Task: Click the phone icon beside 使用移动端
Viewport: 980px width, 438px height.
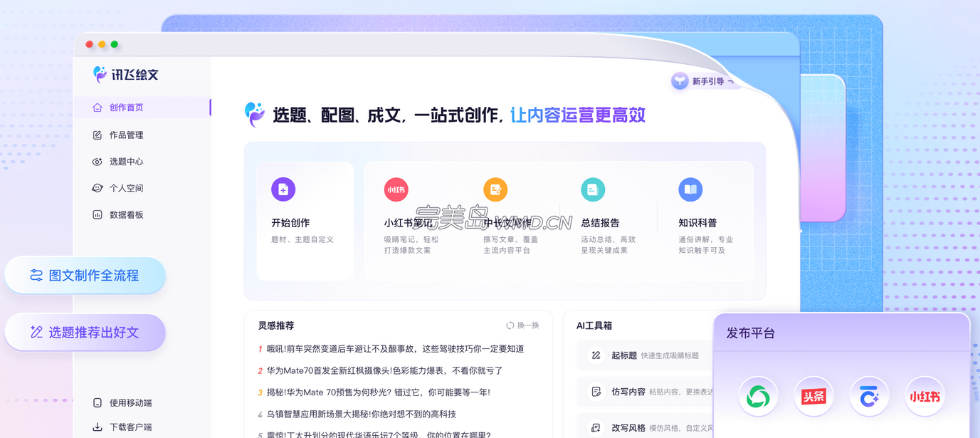Action: tap(98, 402)
